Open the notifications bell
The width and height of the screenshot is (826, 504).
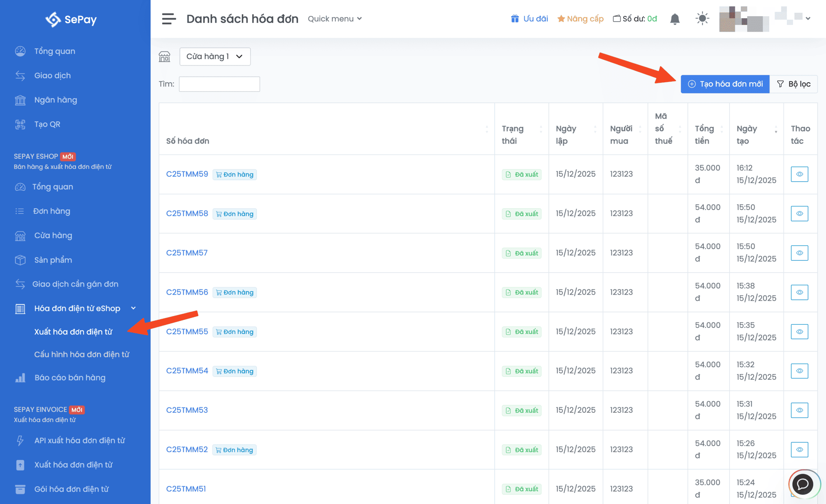click(675, 19)
